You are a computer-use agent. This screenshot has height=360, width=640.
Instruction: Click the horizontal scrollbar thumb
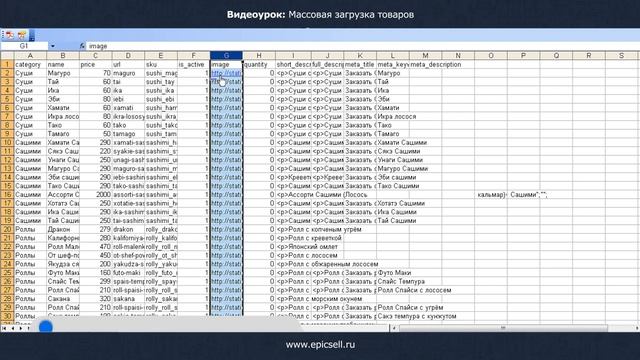pyautogui.click(x=503, y=328)
